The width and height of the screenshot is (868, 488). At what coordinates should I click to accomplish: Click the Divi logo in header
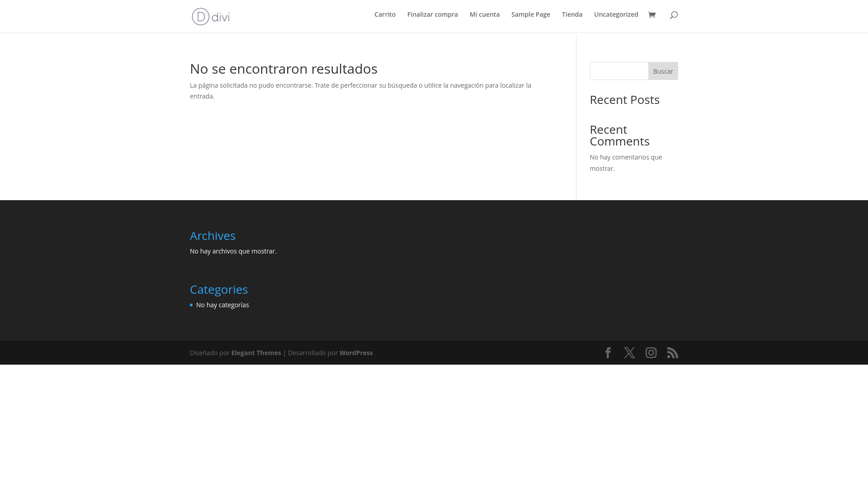211,16
